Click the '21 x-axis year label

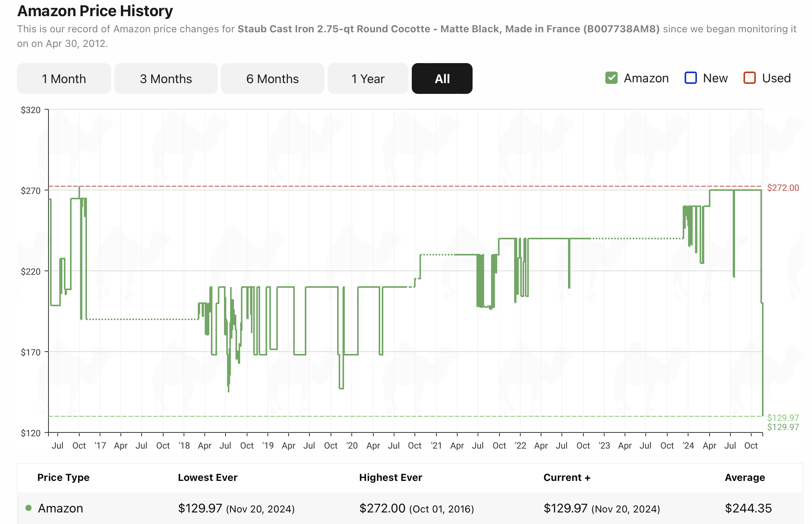click(436, 446)
